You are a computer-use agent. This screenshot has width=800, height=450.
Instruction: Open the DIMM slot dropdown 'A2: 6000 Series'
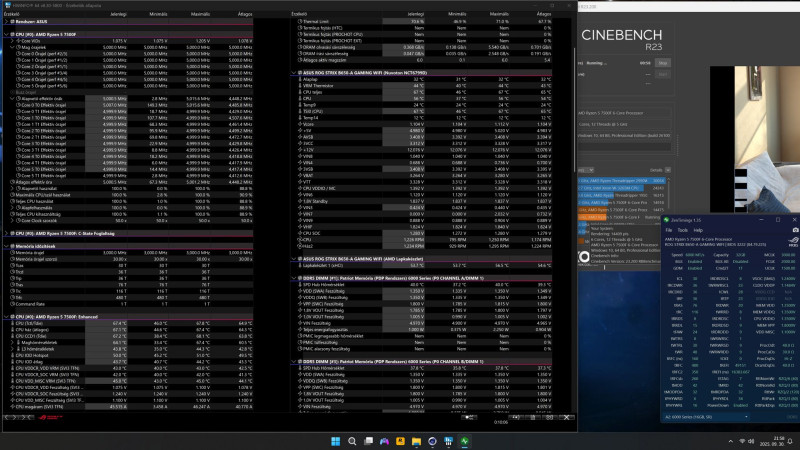[707, 417]
